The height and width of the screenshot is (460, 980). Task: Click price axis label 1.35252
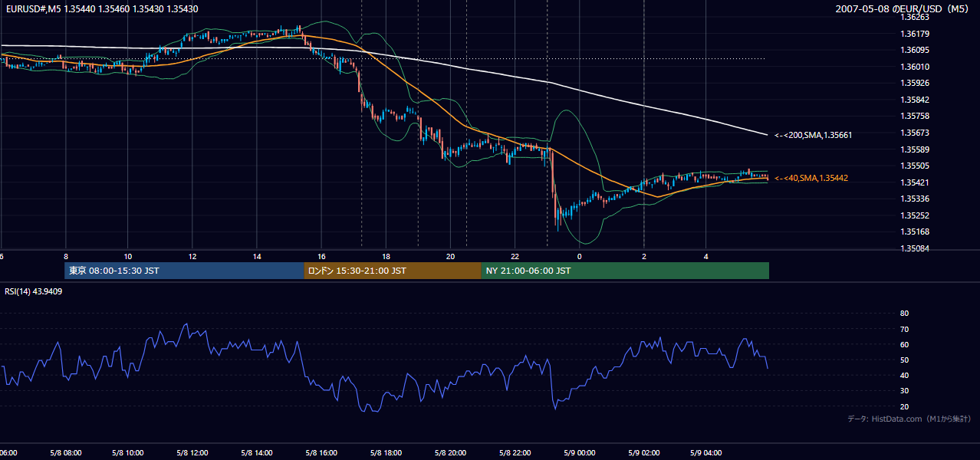[915, 215]
